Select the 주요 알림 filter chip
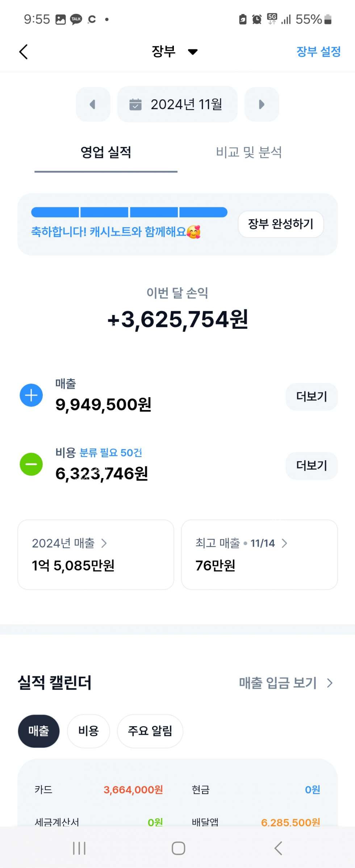Image resolution: width=355 pixels, height=868 pixels. [150, 731]
